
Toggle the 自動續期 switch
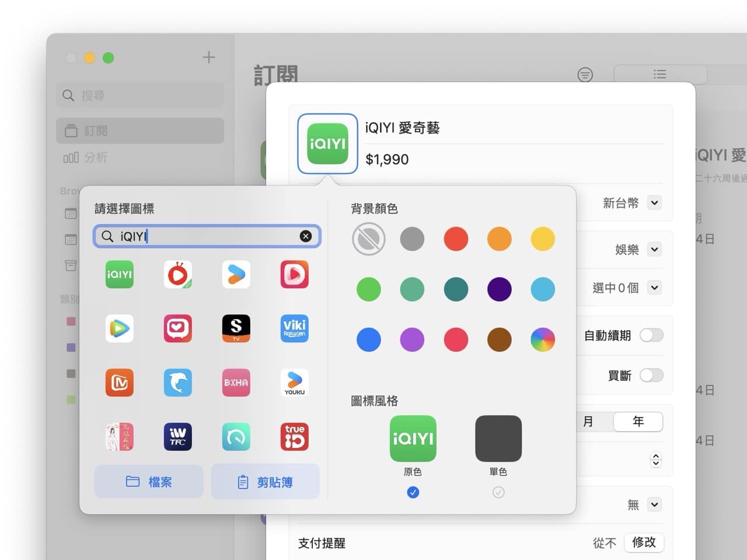651,335
